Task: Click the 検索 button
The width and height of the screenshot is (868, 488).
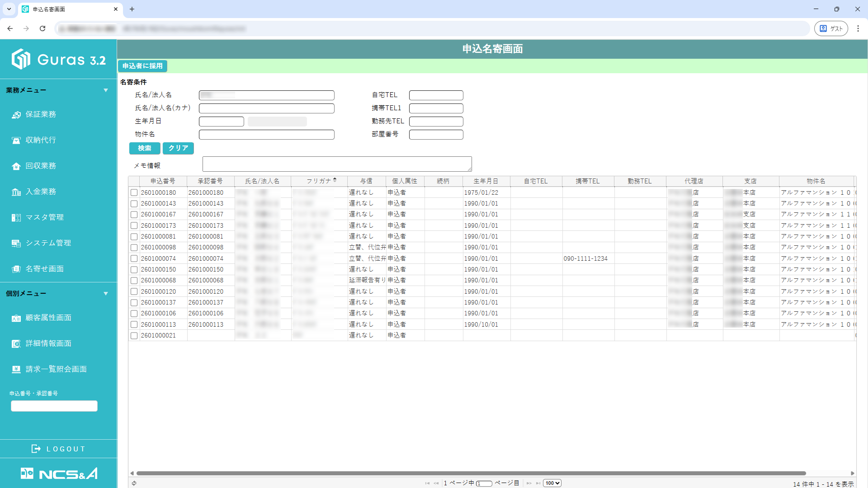Action: point(145,148)
